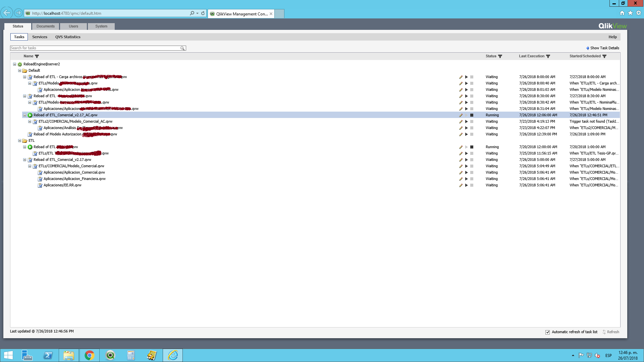This screenshot has width=644, height=362.
Task: Collapse Reload of ETL_Comercial_v2.17_AC.qvw node
Action: point(24,115)
